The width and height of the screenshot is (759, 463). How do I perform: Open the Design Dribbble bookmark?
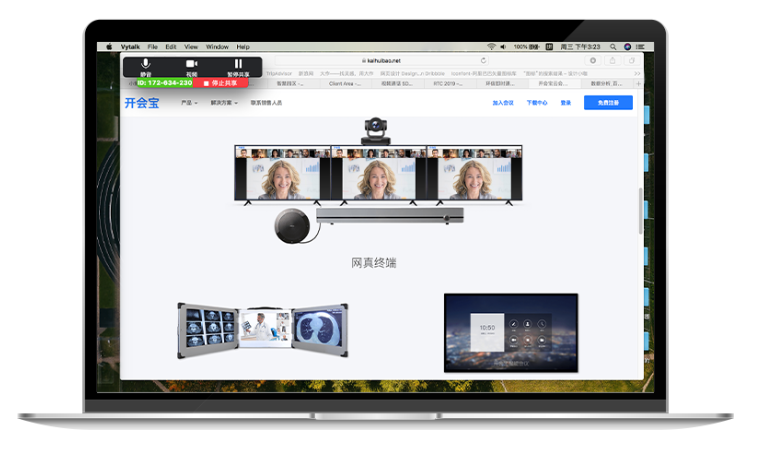tap(412, 74)
